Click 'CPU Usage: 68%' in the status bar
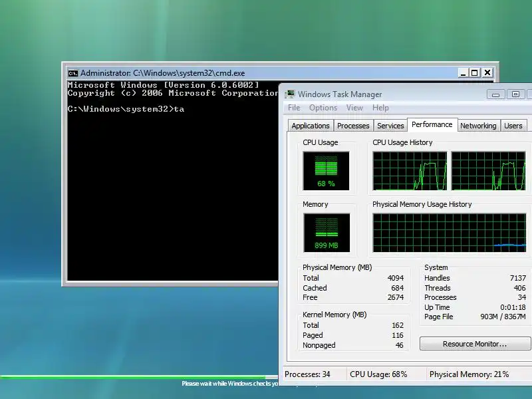Screen dimensions: 532x399 click(x=378, y=374)
